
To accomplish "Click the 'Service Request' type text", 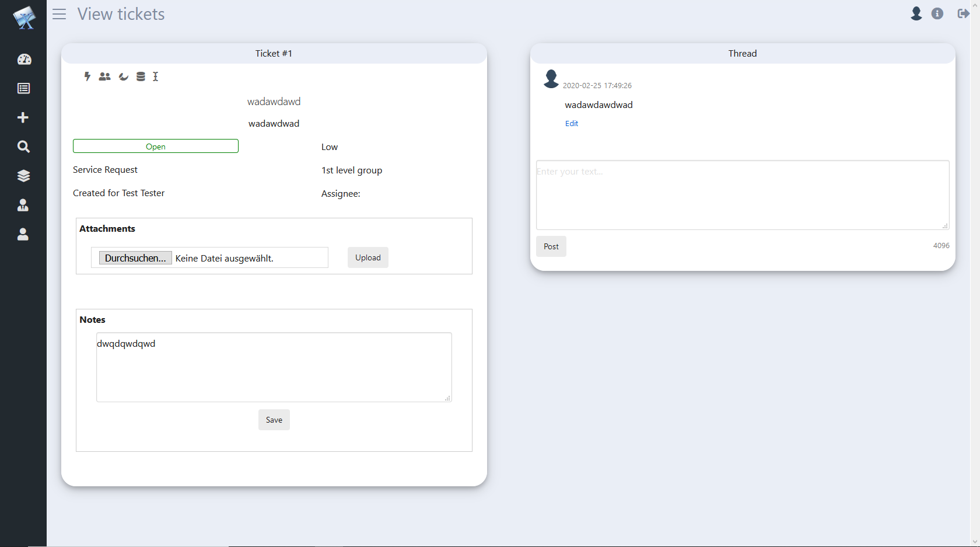I will 106,170.
